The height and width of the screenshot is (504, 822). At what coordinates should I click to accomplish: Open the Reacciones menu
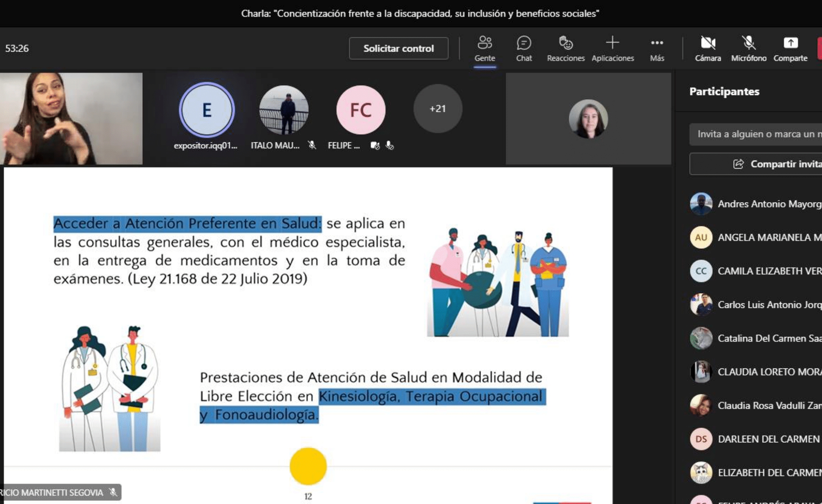(x=566, y=49)
